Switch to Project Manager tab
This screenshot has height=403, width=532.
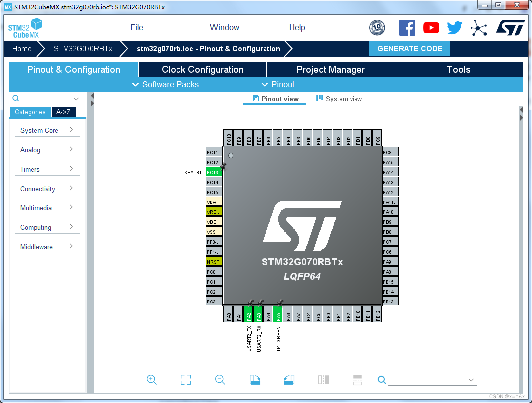click(x=331, y=69)
